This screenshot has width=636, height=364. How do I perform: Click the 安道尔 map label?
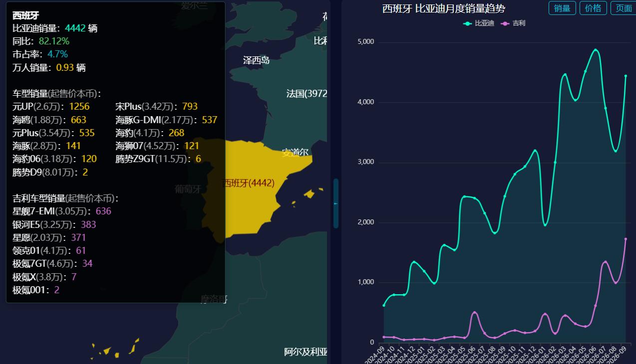point(295,153)
